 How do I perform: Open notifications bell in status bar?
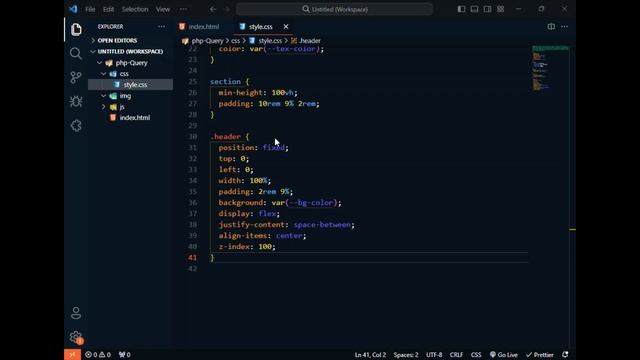[x=565, y=355]
